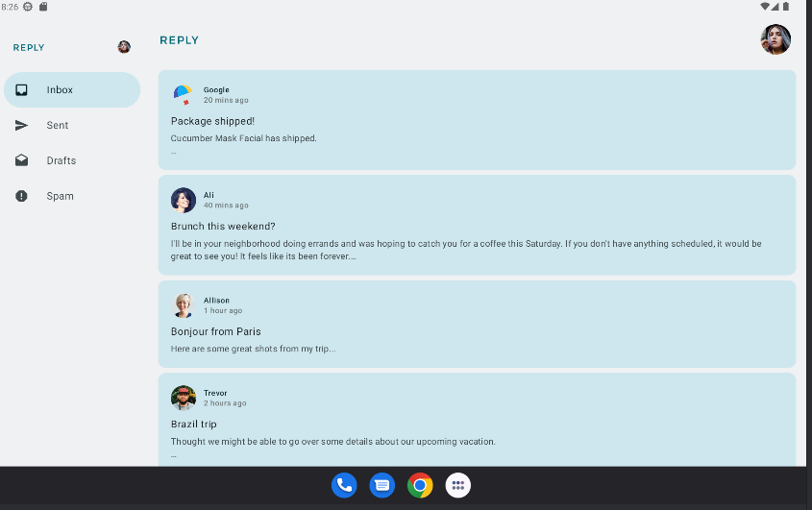812x510 pixels.
Task: Click sender name 'Allison'
Action: tap(216, 301)
